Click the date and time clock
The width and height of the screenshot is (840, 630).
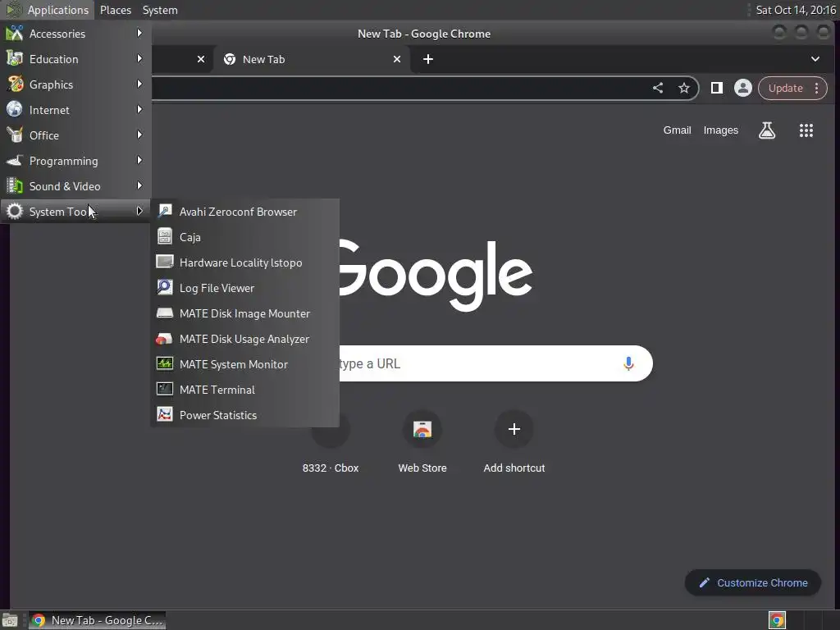pos(796,10)
